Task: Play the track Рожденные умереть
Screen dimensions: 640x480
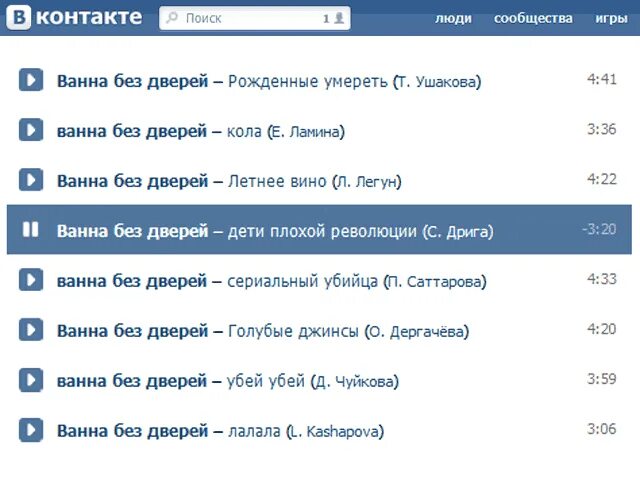Action: tap(31, 80)
